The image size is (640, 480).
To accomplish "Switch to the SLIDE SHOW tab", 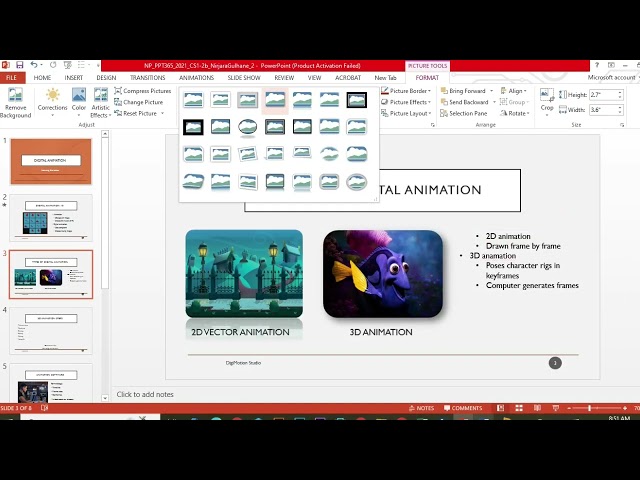I will 244,78.
